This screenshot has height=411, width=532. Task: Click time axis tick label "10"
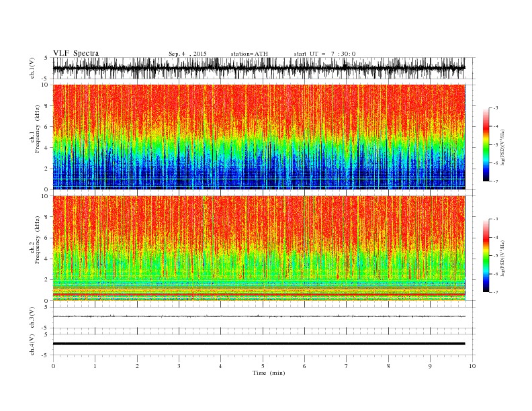point(472,366)
